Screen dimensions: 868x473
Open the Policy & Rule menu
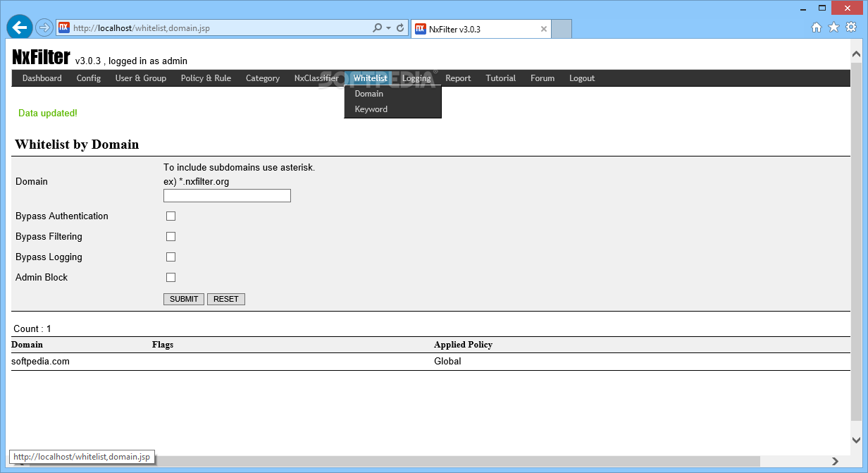pos(206,78)
